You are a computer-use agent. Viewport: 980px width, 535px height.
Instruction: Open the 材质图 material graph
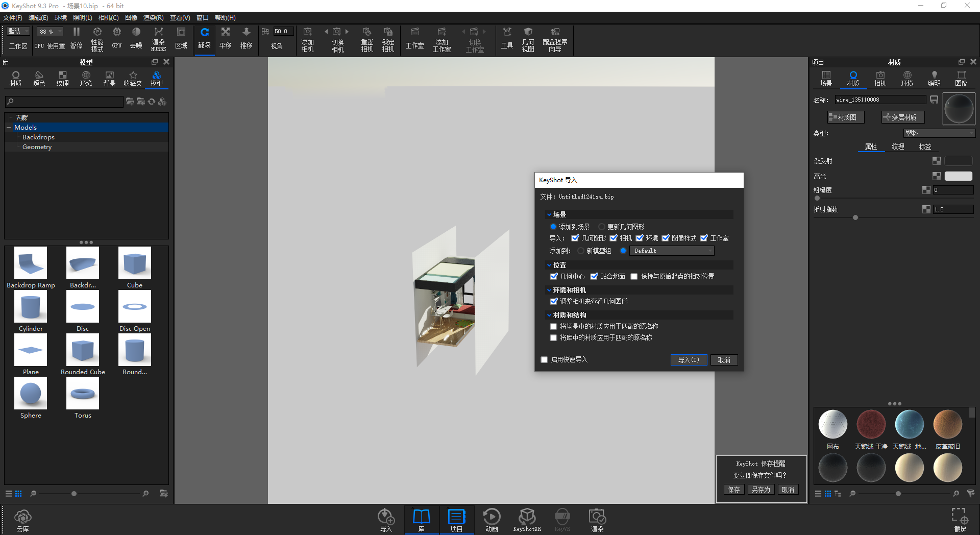coord(846,117)
